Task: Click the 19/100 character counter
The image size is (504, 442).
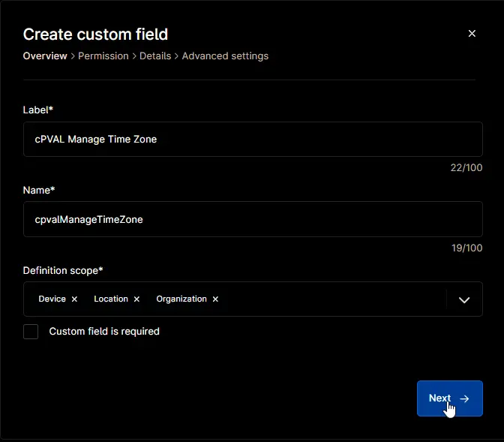Action: 466,248
